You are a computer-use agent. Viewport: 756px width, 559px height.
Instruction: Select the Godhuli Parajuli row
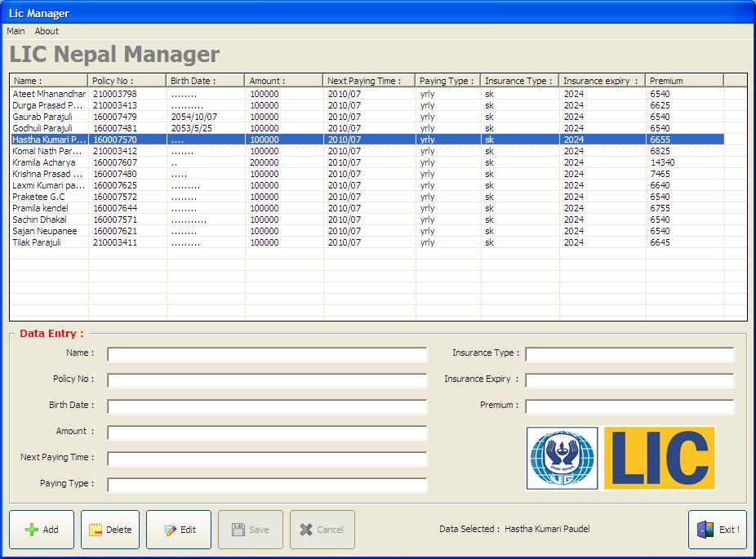[367, 128]
